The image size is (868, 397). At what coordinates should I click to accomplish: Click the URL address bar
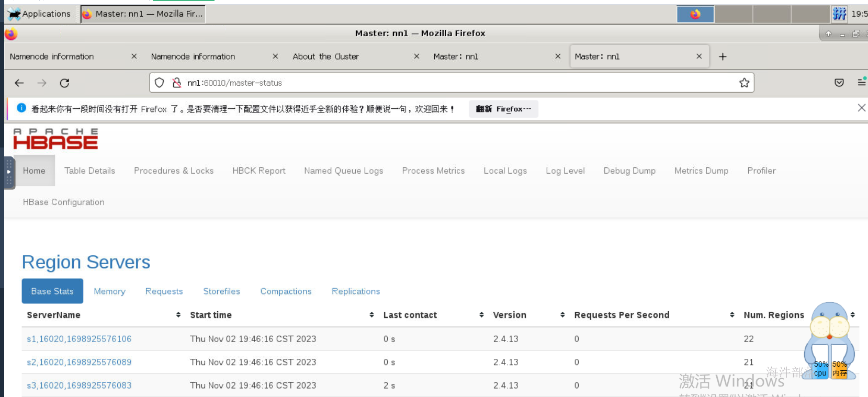click(x=452, y=83)
